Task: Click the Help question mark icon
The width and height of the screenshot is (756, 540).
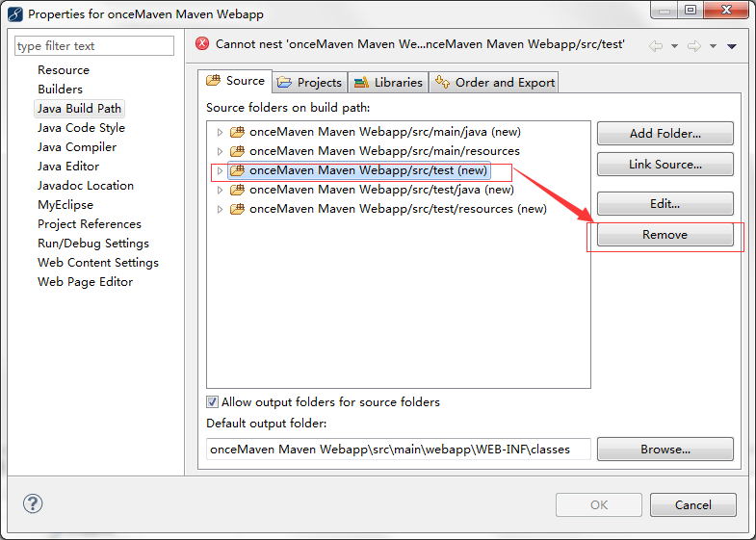Action: (x=33, y=504)
